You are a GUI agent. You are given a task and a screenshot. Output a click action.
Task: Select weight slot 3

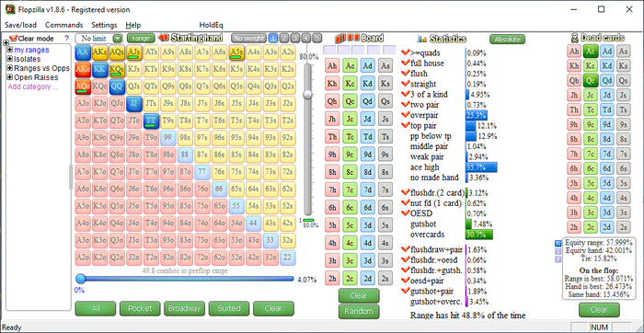pos(295,39)
